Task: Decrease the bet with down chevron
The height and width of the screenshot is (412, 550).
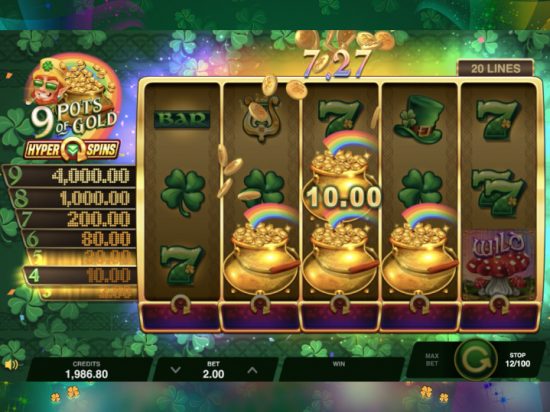Action: pyautogui.click(x=175, y=370)
